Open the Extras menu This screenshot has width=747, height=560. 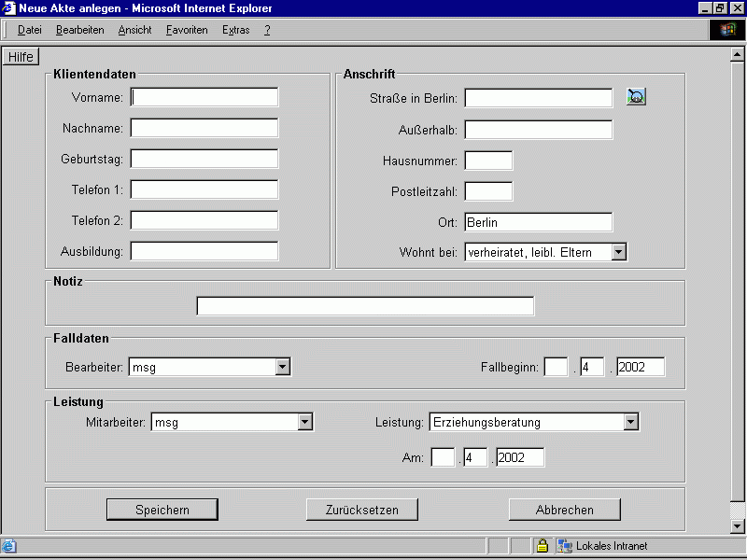(x=236, y=30)
